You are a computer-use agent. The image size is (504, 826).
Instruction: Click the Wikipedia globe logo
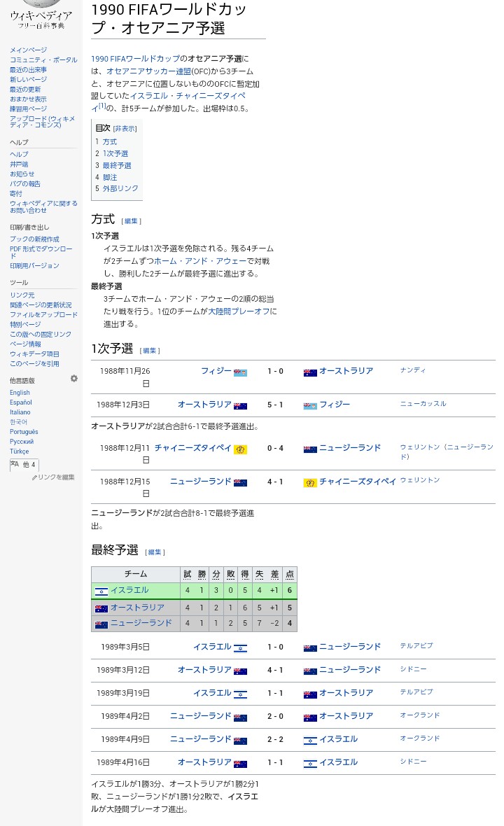[41, 3]
